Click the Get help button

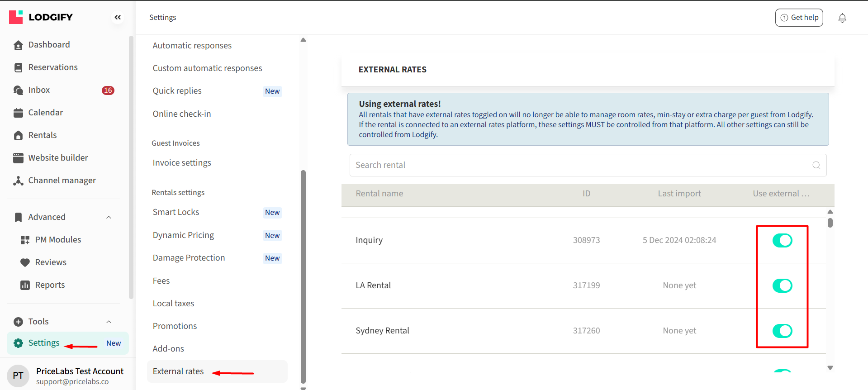pyautogui.click(x=799, y=18)
